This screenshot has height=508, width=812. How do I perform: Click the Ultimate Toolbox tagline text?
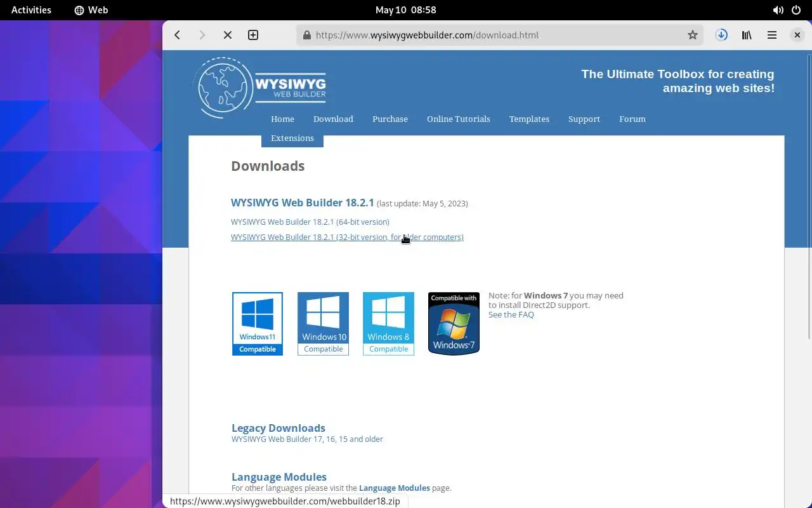point(678,81)
